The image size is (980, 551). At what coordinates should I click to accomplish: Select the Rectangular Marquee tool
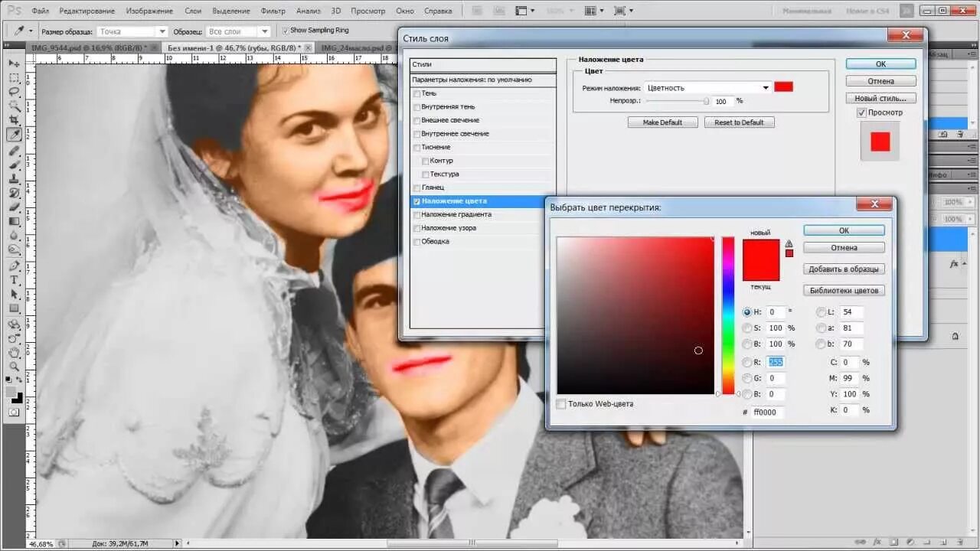tap(14, 78)
